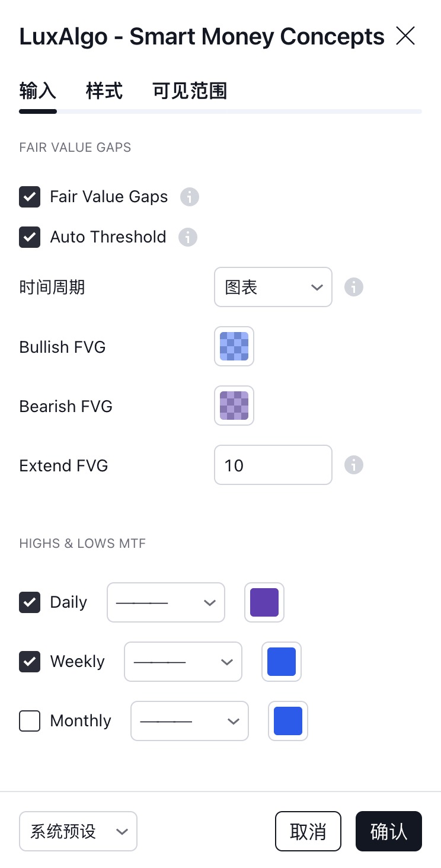Click the Extend FVG input field
Screen dimensions: 441x868
click(x=273, y=465)
